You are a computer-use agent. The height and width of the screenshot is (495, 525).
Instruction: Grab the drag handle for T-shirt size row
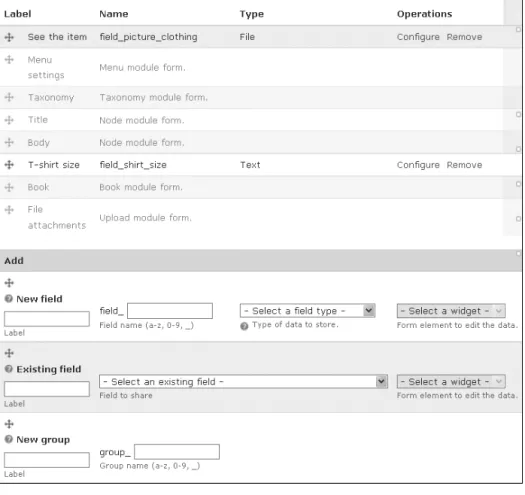pos(9,165)
